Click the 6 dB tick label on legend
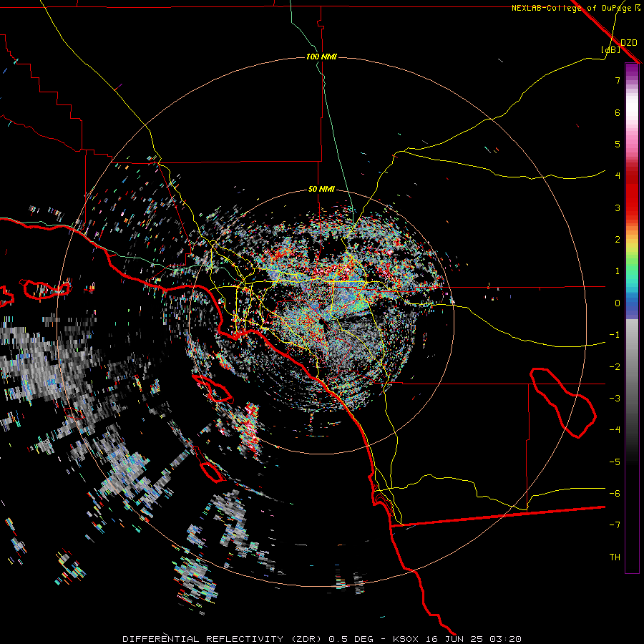 click(618, 112)
